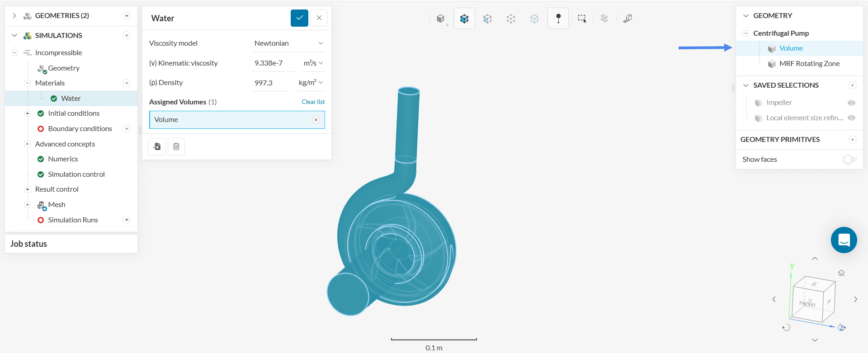Open the Viscosity model dropdown
868x353 pixels.
point(288,43)
